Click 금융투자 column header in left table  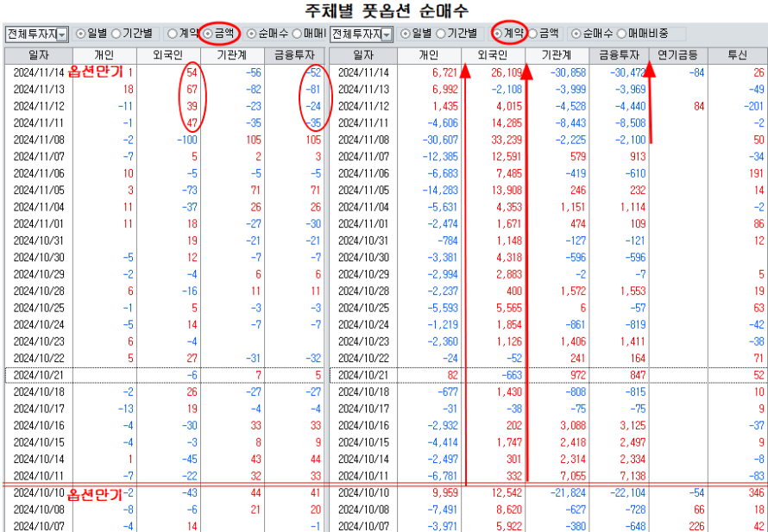pyautogui.click(x=294, y=56)
